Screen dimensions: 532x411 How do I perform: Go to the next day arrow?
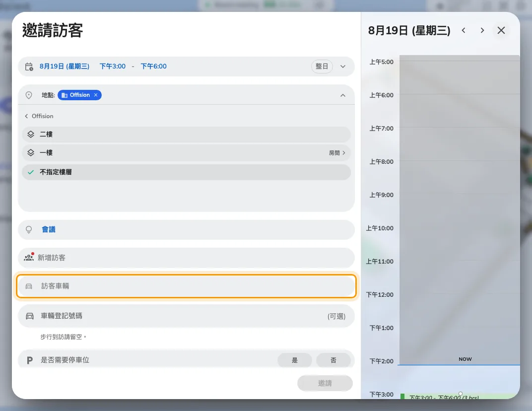482,31
